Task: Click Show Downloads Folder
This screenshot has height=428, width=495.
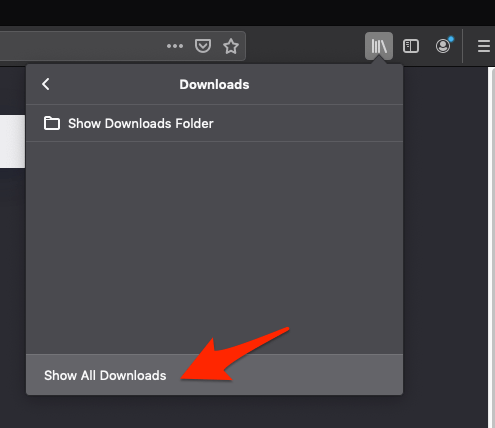Action: tap(214, 123)
